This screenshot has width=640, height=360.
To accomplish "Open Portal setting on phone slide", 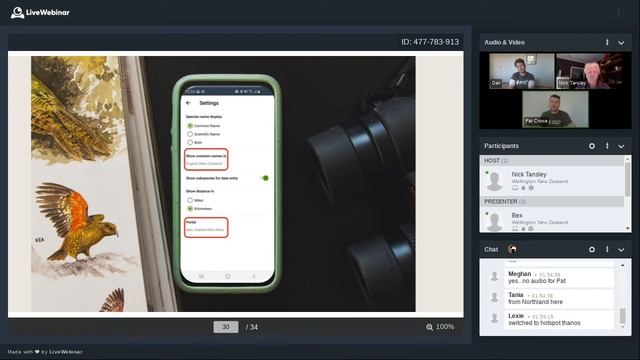I will pyautogui.click(x=206, y=227).
